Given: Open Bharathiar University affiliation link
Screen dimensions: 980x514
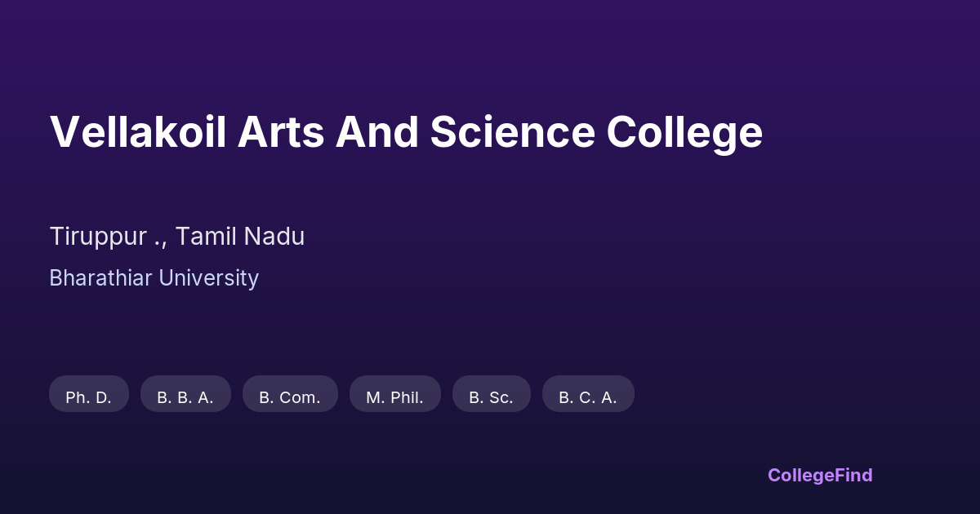Looking at the screenshot, I should click(x=154, y=278).
